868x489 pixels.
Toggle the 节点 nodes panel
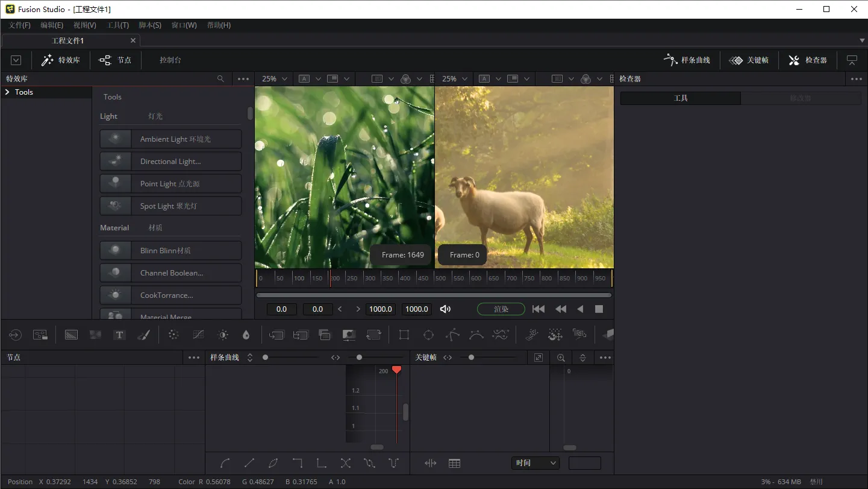(116, 60)
